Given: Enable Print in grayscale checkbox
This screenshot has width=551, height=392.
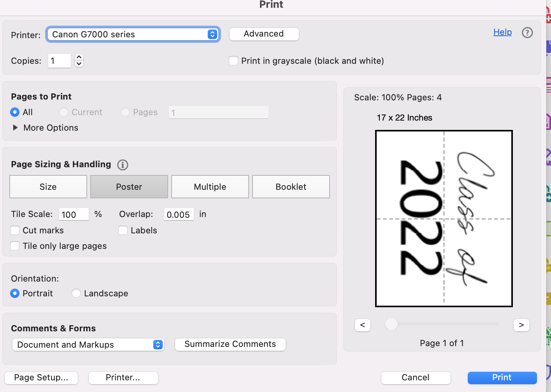Looking at the screenshot, I should [x=233, y=61].
